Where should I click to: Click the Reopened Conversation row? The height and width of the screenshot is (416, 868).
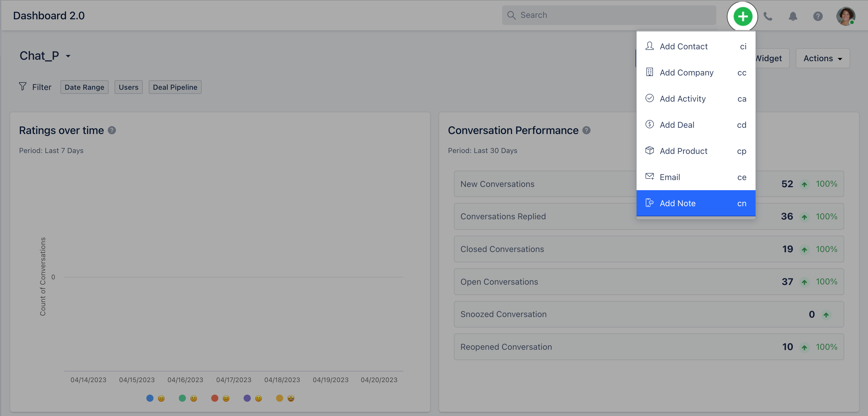tap(649, 347)
